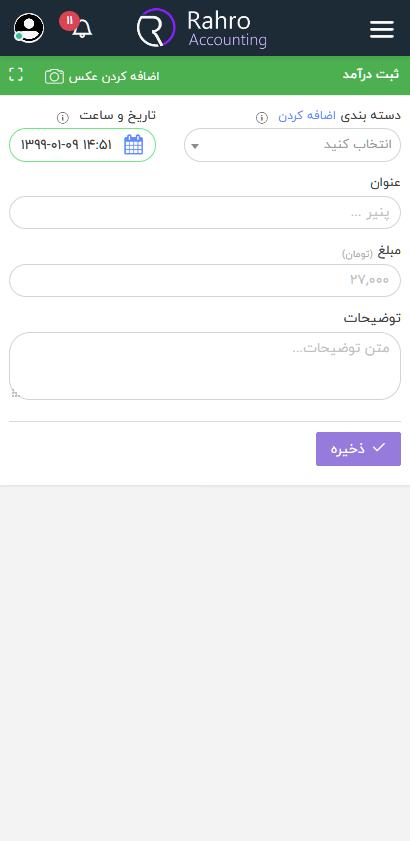Show info icon next to دسته بندی

click(x=261, y=117)
